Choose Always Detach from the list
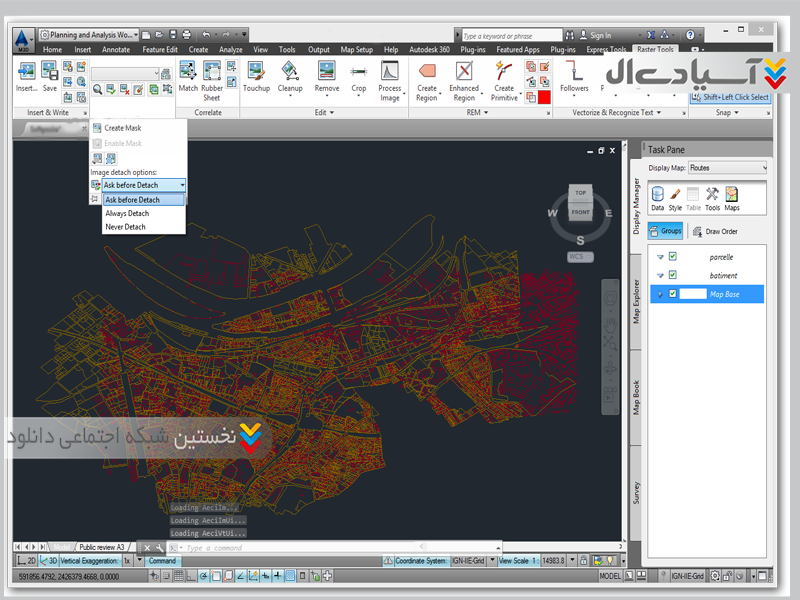The width and height of the screenshot is (800, 600). click(127, 213)
